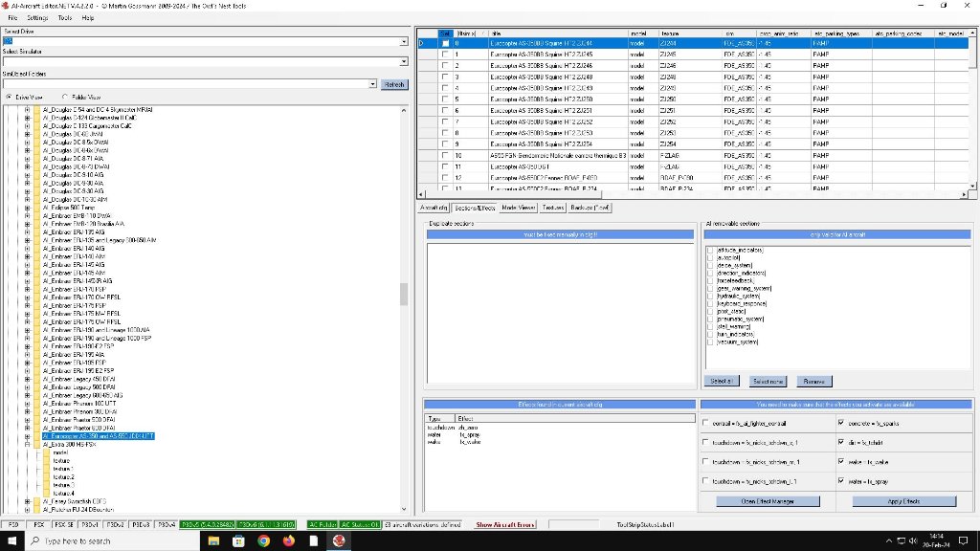This screenshot has width=980, height=551.
Task: Click down arrow of aircraft grid scrollbar
Action: [x=972, y=187]
